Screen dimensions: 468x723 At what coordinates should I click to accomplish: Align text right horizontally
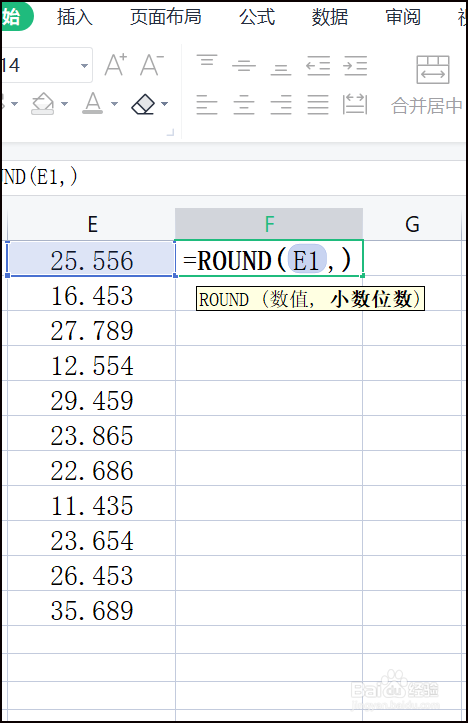(281, 104)
